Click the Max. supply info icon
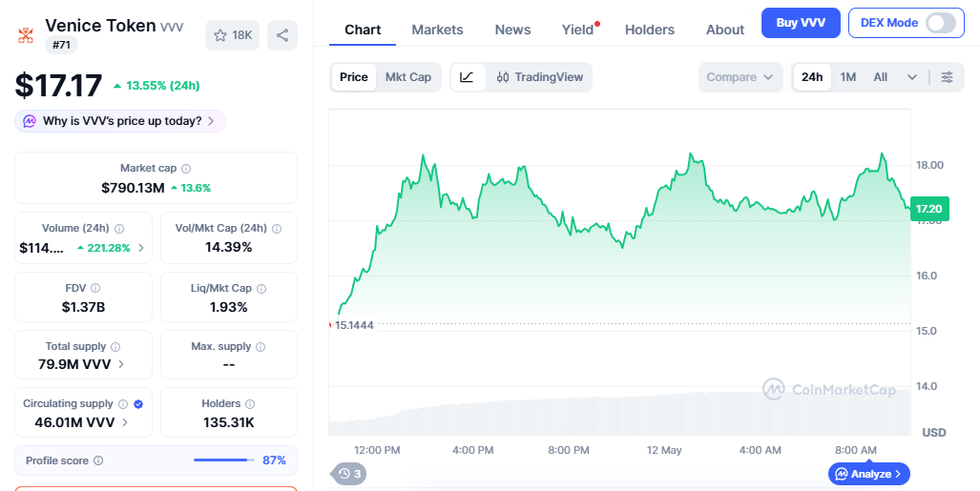Screen dimensions: 980x491 (x=261, y=347)
